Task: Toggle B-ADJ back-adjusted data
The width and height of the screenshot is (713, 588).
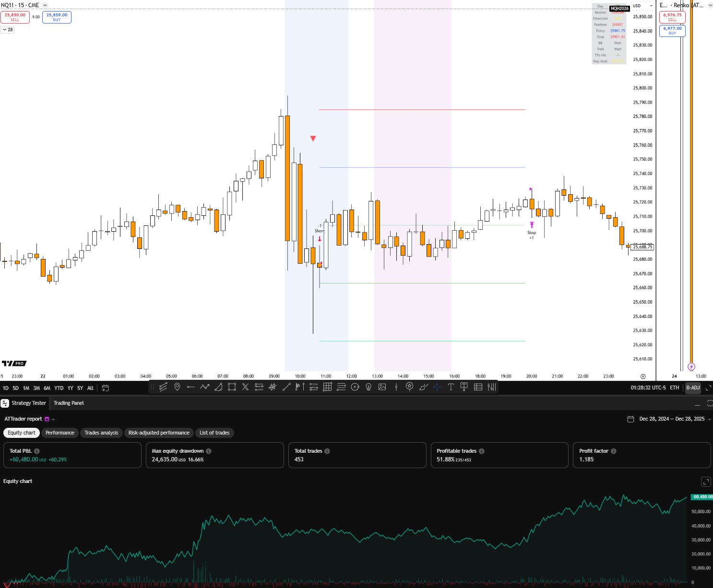Action: [x=693, y=388]
